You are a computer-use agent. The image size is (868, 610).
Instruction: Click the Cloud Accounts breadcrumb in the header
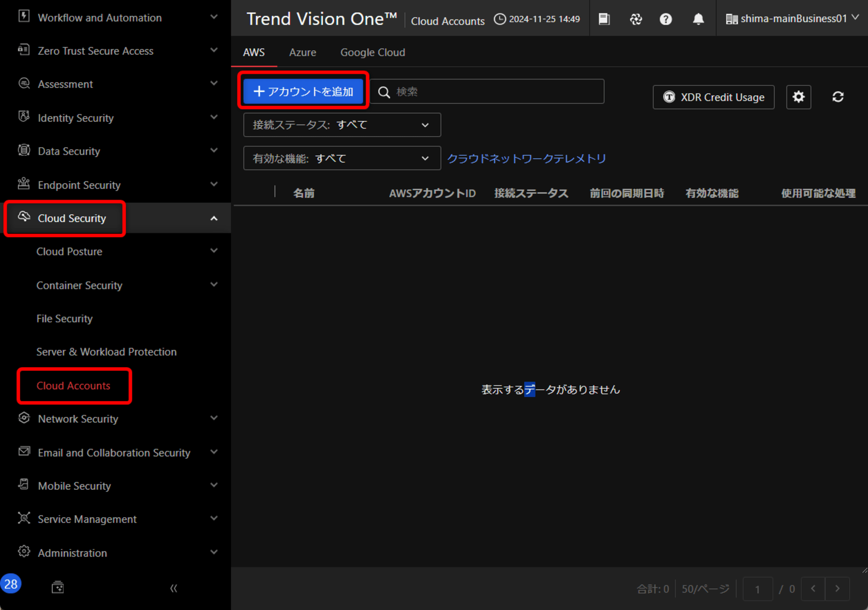447,21
